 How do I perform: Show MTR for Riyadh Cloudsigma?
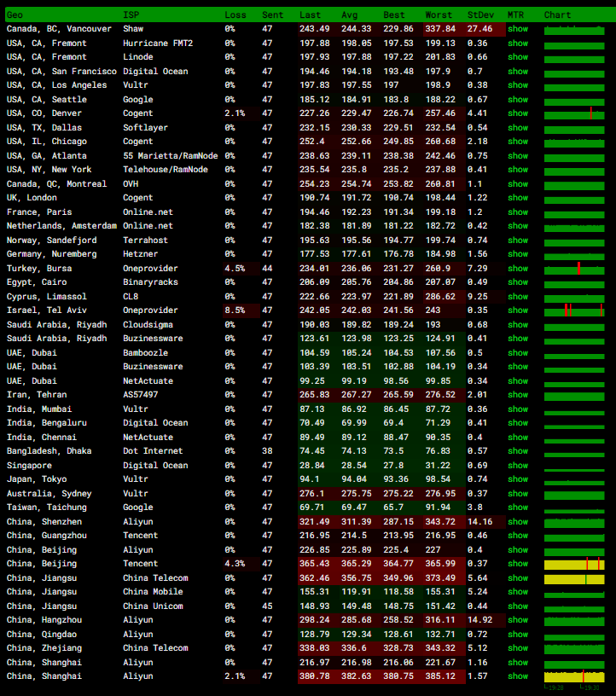click(x=518, y=325)
